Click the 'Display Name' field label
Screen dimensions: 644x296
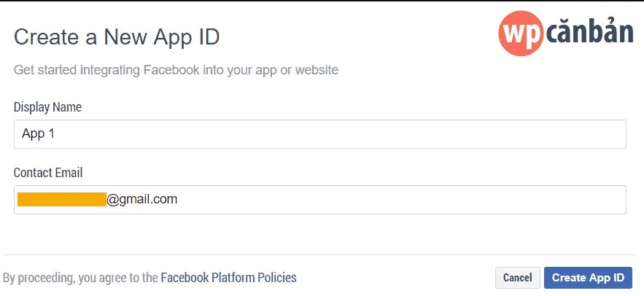(x=47, y=107)
